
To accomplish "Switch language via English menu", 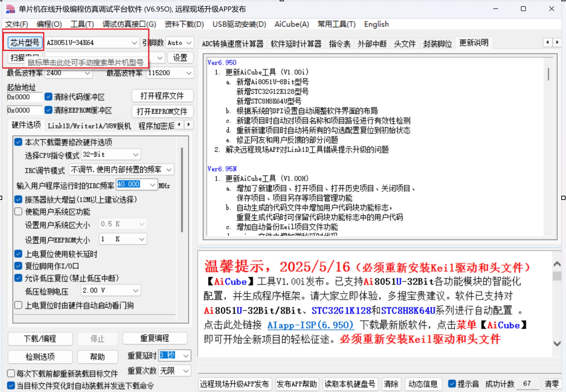I will [x=376, y=24].
